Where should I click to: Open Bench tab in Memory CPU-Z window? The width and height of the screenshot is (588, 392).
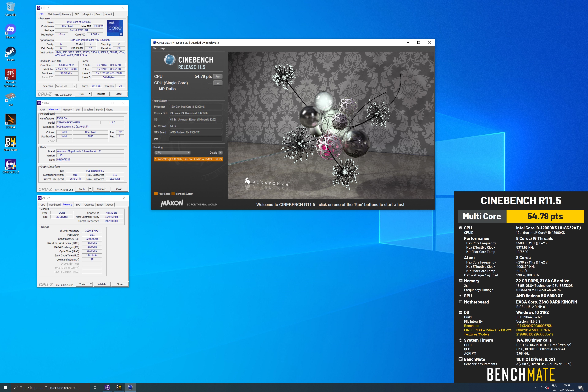pos(100,205)
